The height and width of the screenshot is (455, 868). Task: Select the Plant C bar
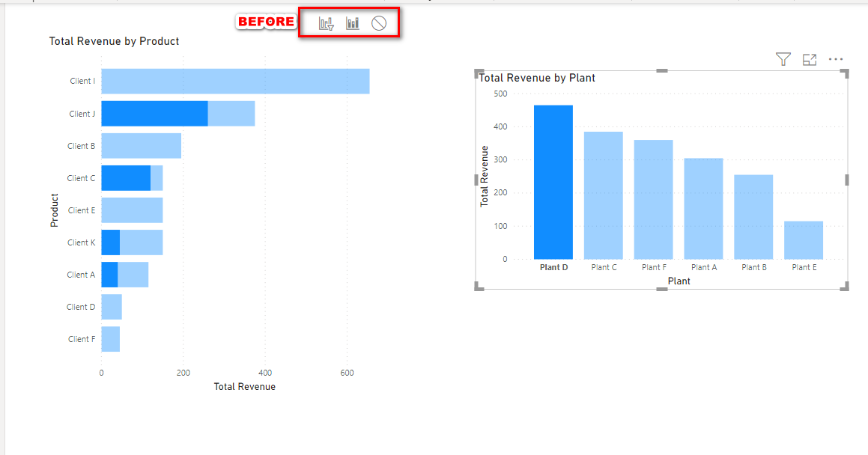click(604, 196)
